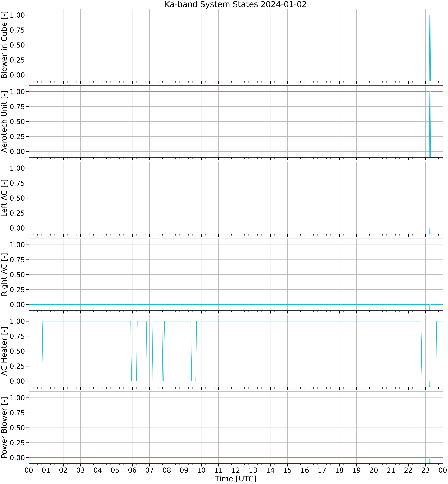This screenshot has width=448, height=484.
Task: Click the Aerotech Unit y-axis label
Action: (4, 121)
